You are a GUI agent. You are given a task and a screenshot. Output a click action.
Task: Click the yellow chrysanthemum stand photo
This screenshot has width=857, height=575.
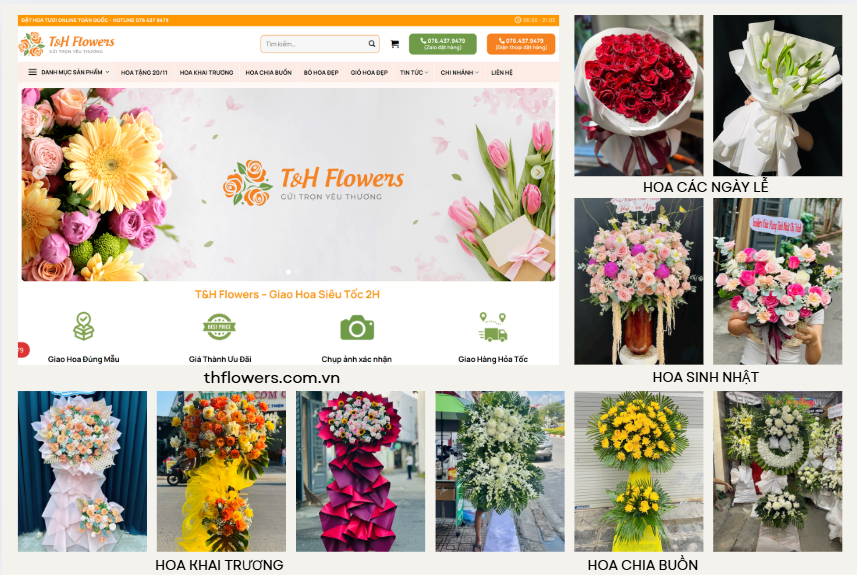click(638, 471)
